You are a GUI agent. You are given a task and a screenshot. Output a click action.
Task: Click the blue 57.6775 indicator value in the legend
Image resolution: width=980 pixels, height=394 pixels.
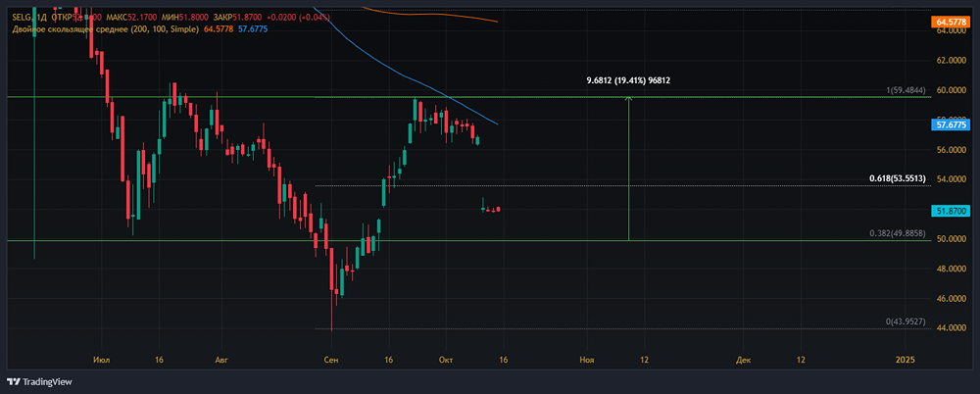coord(253,28)
